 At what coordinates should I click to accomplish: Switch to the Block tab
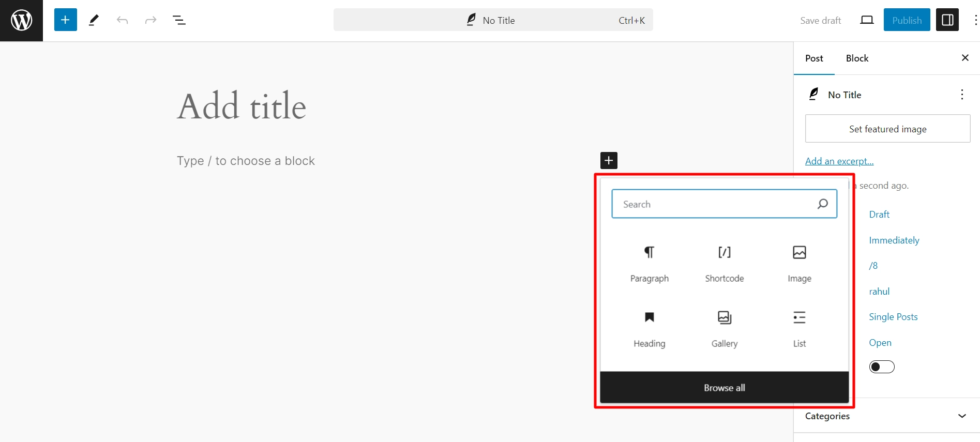coord(857,58)
